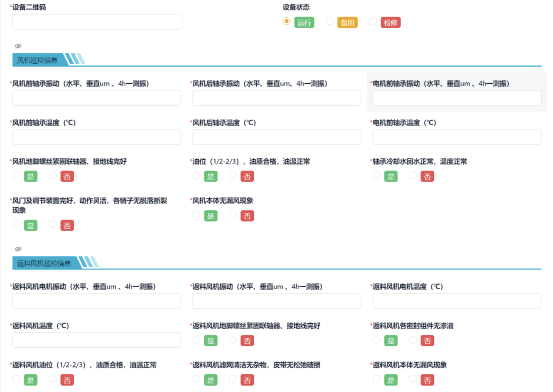The height and width of the screenshot is (392, 553).
Task: Choose 是 for 风门及调节装置完好
Action: pyautogui.click(x=16, y=224)
